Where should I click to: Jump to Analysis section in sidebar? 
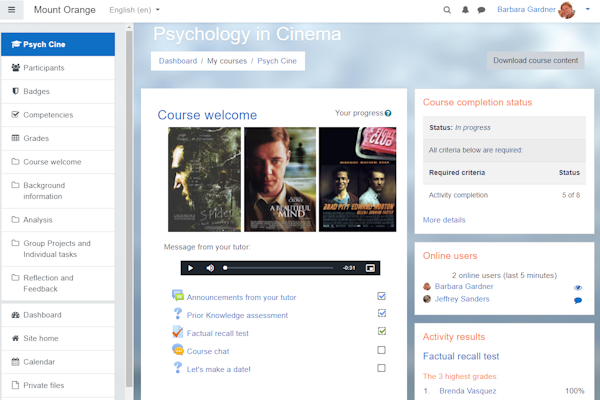click(x=58, y=220)
